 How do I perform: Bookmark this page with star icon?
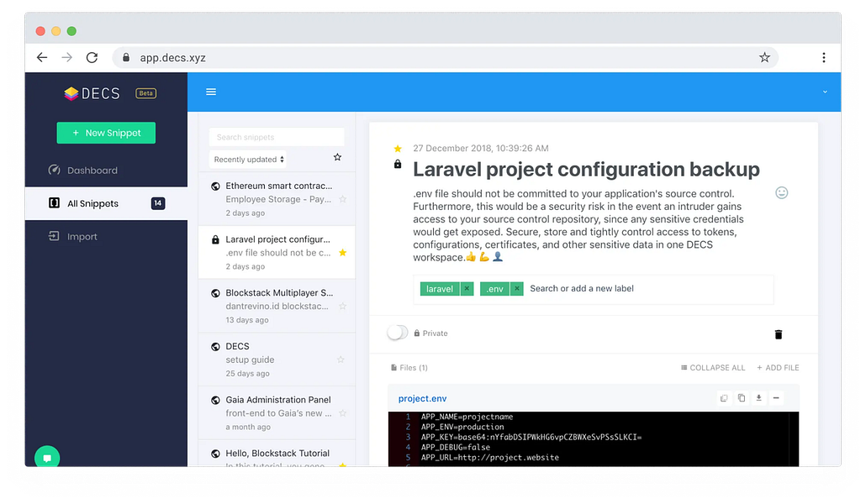tap(764, 57)
